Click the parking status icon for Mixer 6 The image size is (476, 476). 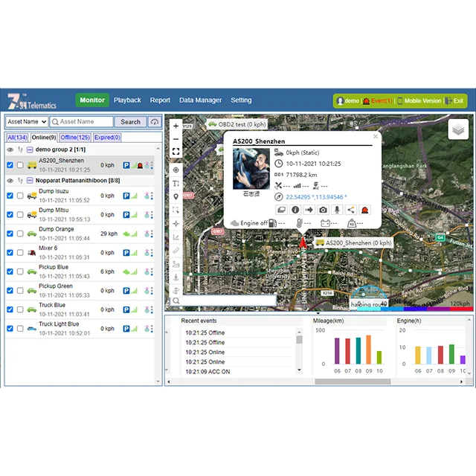(x=126, y=253)
